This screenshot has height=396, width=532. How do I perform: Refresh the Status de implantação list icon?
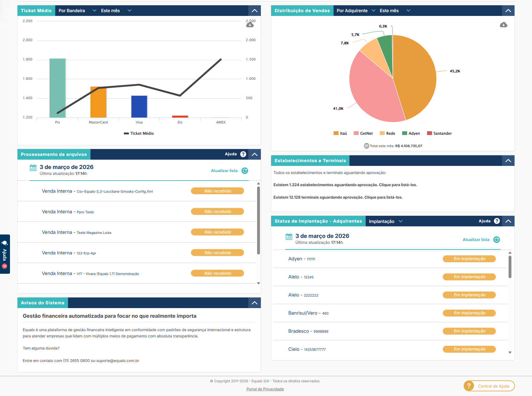(496, 239)
